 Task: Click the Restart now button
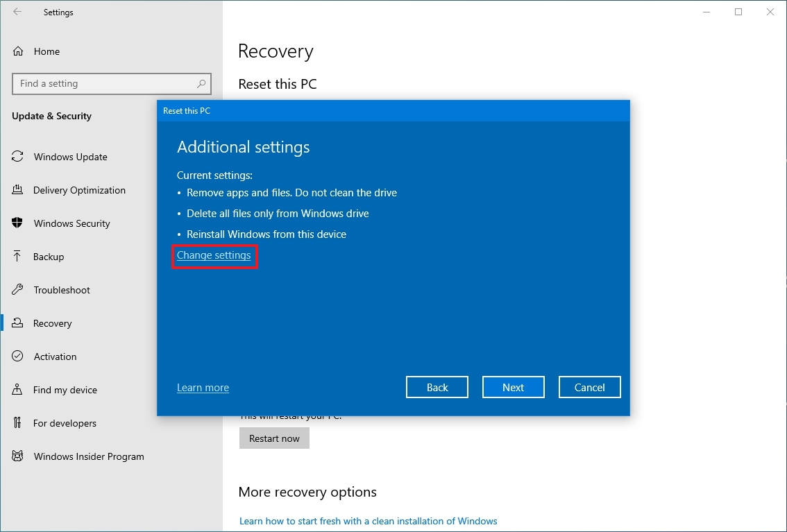point(274,438)
